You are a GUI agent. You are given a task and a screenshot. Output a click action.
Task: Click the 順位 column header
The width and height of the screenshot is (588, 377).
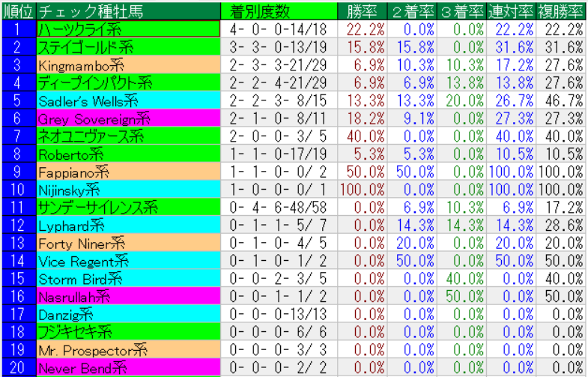click(17, 12)
